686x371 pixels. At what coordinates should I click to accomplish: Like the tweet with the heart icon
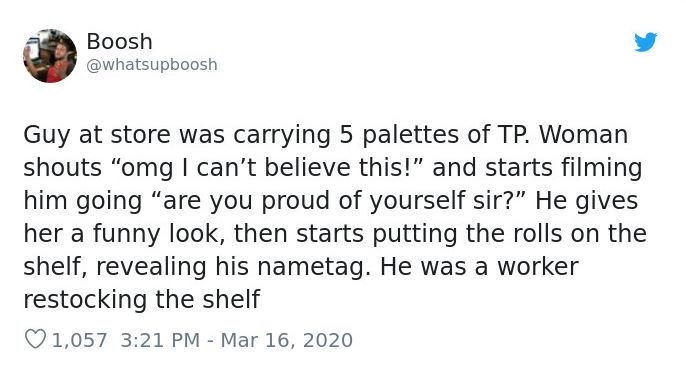(x=35, y=340)
